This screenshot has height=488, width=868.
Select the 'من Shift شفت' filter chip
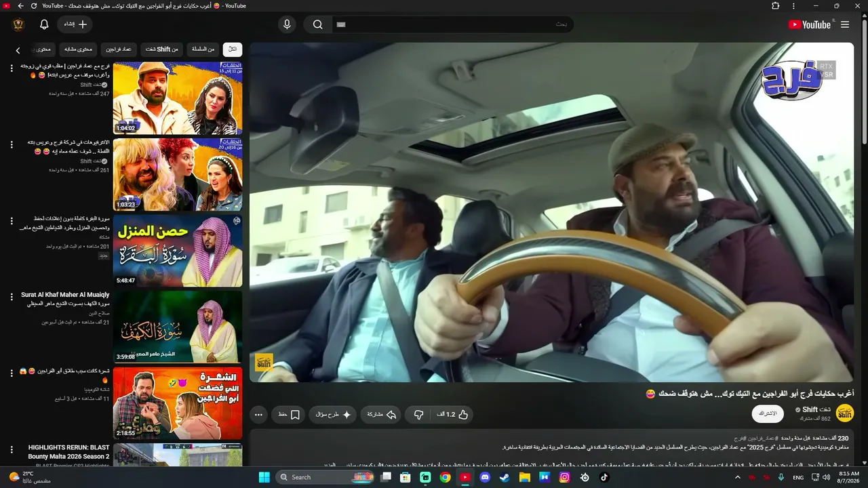pos(162,49)
